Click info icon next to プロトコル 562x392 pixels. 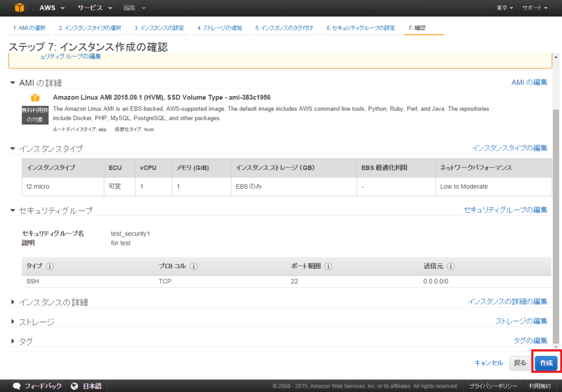click(x=194, y=266)
